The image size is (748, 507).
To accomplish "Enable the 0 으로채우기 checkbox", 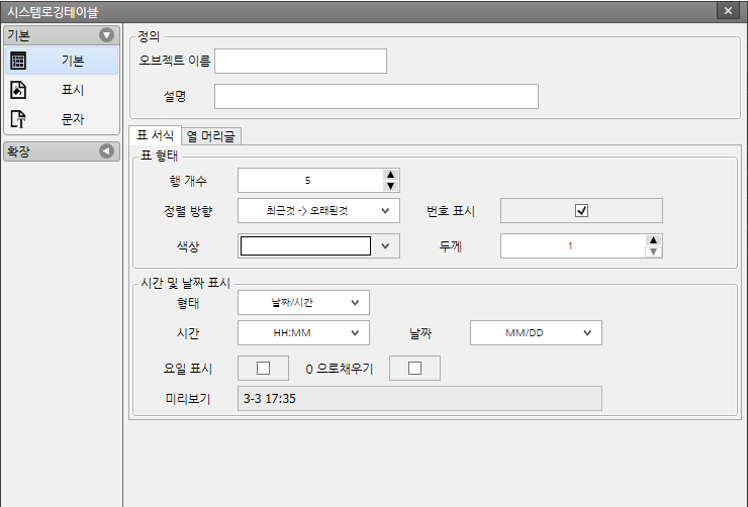I will point(415,368).
